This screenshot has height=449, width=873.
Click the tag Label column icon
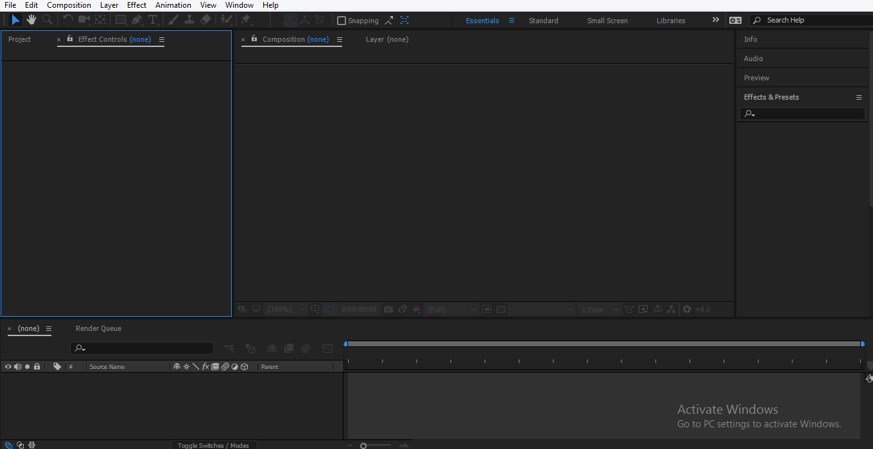tap(57, 367)
